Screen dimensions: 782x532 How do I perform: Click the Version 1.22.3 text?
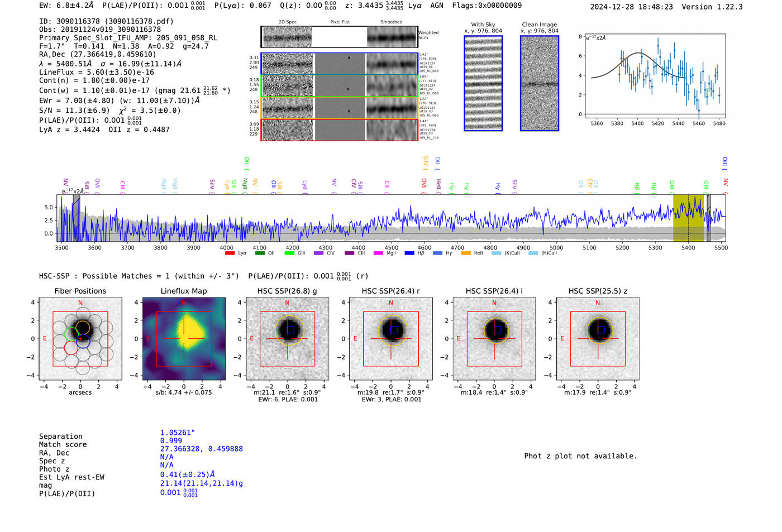(712, 7)
